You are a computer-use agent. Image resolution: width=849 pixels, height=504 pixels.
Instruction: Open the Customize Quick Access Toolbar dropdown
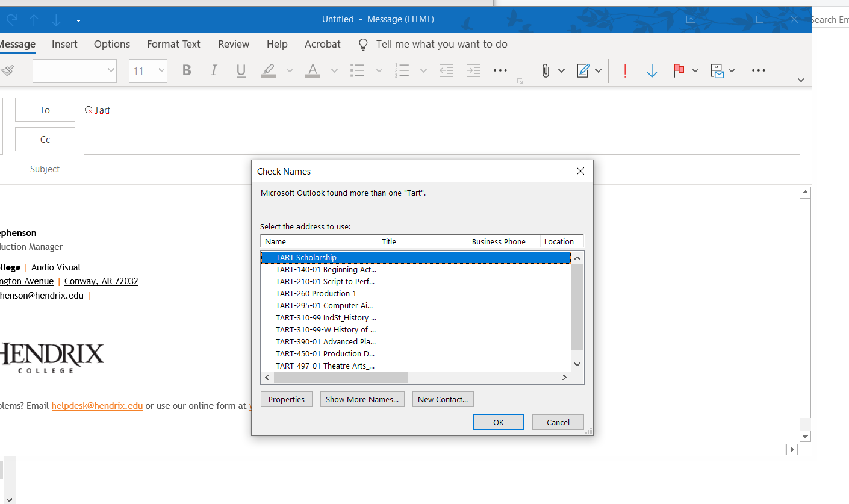(x=79, y=20)
